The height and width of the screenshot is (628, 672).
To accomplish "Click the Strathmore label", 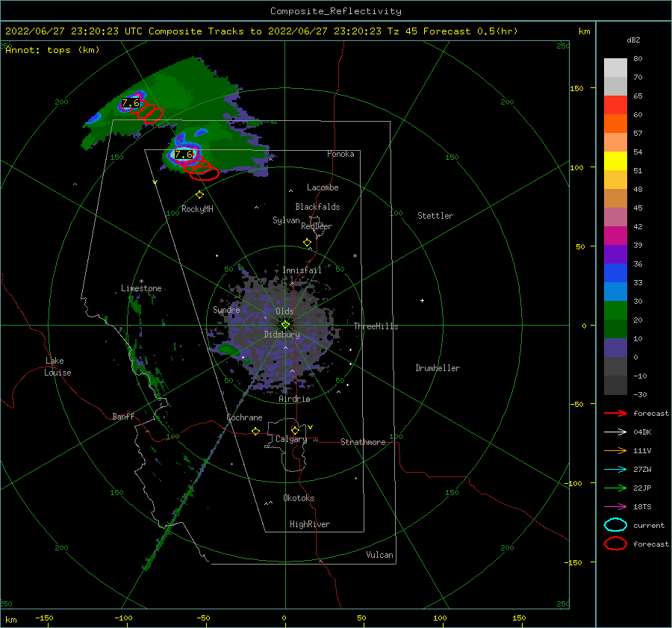I will point(363,442).
